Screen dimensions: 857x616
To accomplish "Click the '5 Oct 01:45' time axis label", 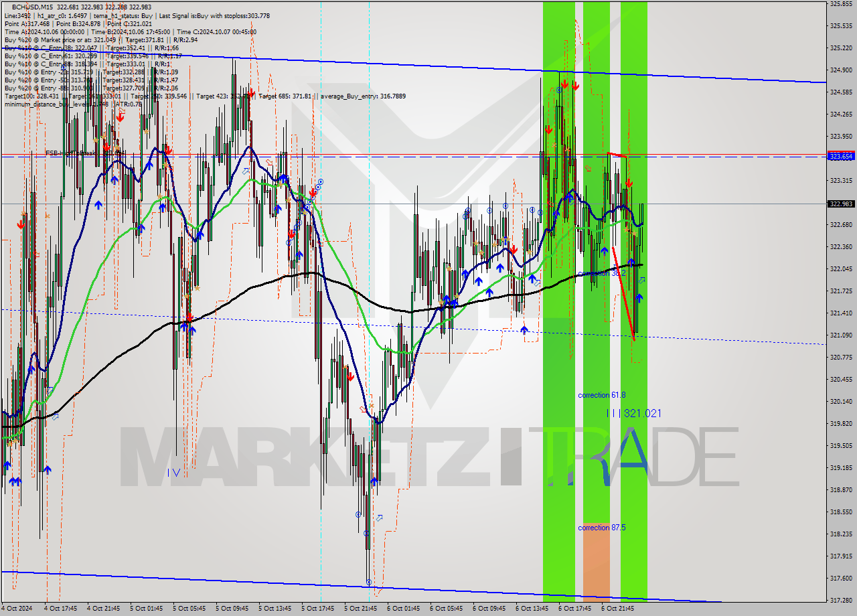I will pyautogui.click(x=146, y=609).
